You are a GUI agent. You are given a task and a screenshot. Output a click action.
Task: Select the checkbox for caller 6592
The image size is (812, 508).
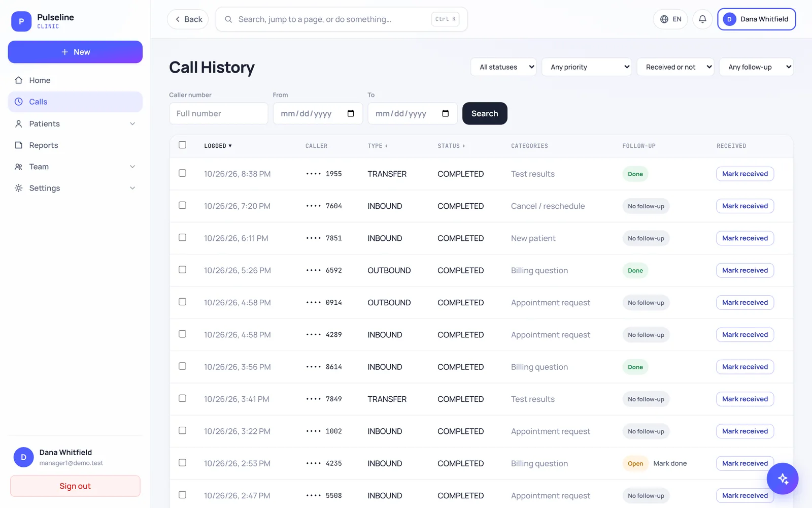click(183, 270)
